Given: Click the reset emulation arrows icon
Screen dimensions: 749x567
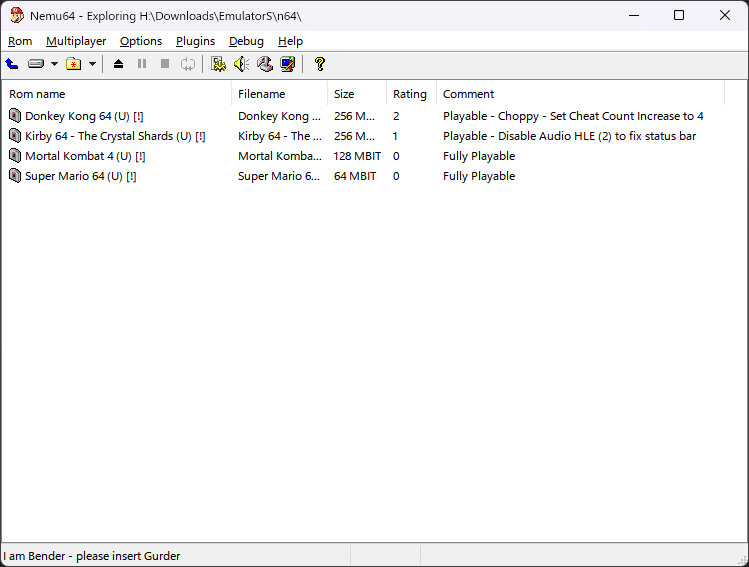Looking at the screenshot, I should click(x=188, y=64).
